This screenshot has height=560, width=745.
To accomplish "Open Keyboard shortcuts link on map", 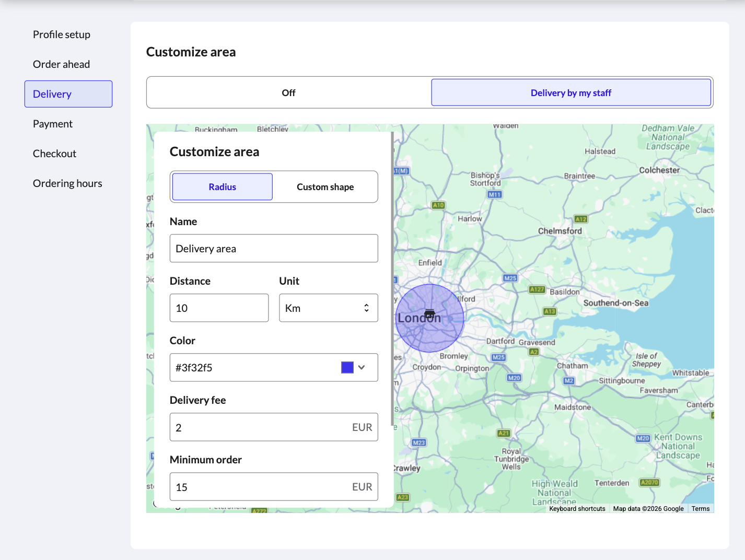I will coord(577,509).
